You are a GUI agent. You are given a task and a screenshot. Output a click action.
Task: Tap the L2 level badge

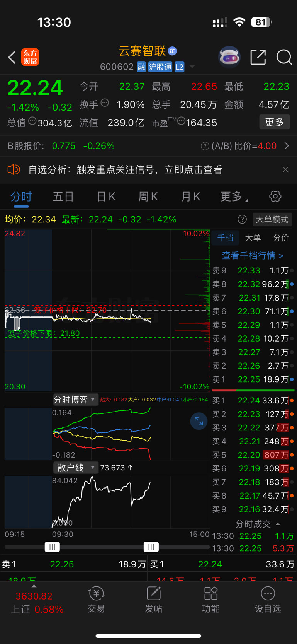click(179, 67)
